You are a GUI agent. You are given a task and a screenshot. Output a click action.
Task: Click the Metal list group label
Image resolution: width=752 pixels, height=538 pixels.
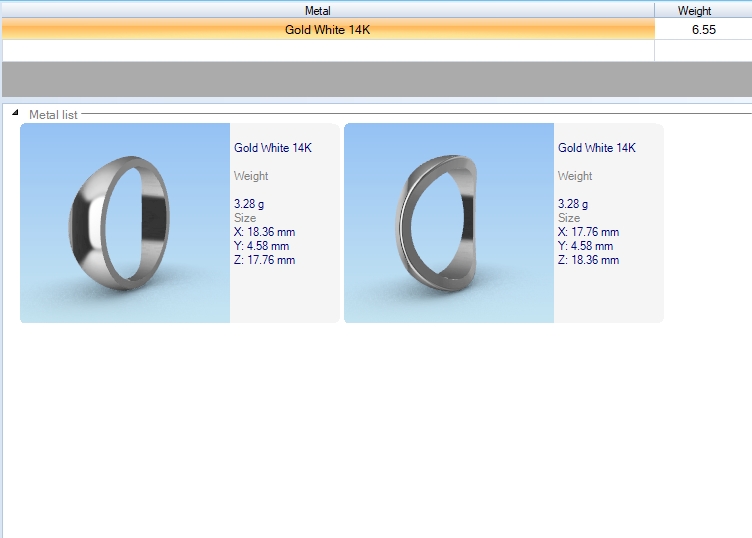pyautogui.click(x=53, y=115)
